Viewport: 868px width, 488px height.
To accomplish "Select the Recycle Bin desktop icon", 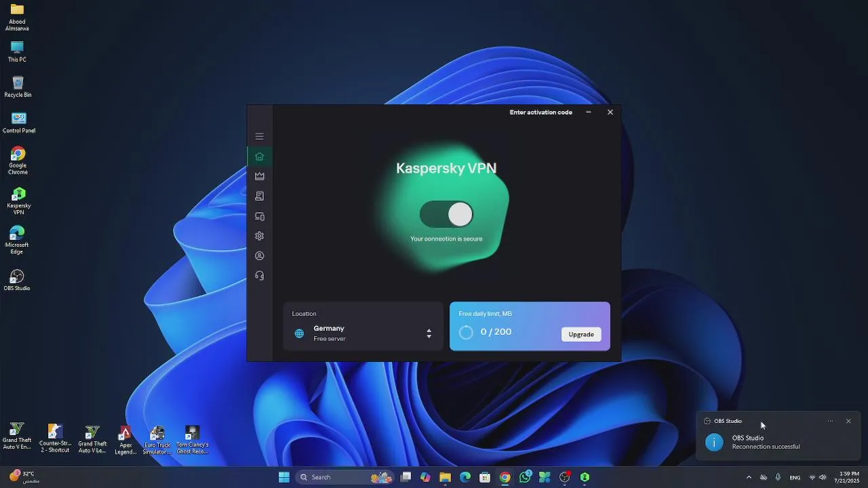I will 18,87.
